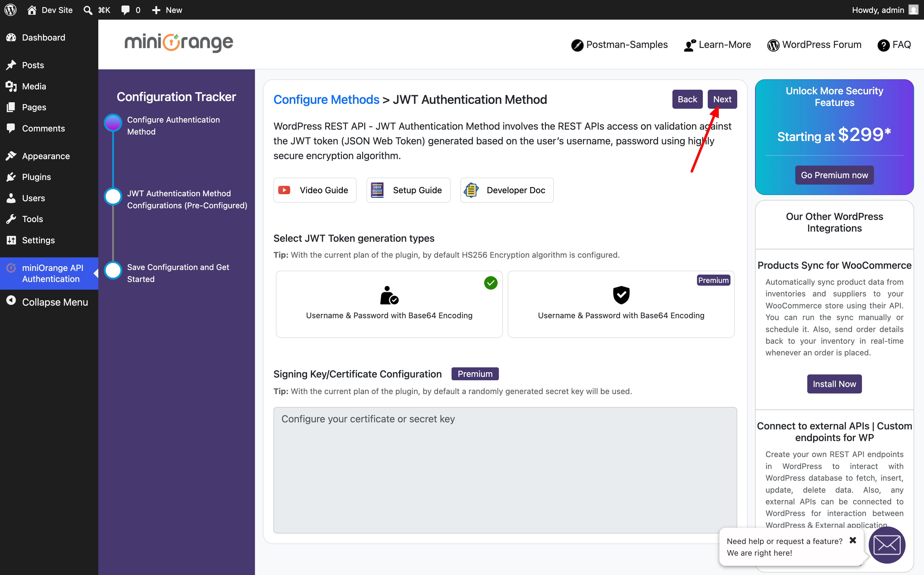Viewport: 924px width, 575px height.
Task: Click the Settings sliders icon
Action: pyautogui.click(x=11, y=240)
